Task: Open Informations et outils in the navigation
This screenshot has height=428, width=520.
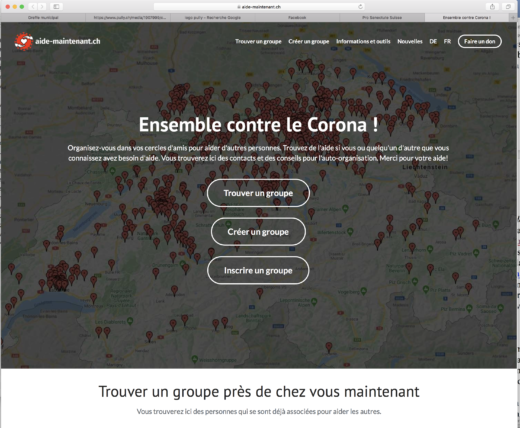Action: [x=363, y=41]
